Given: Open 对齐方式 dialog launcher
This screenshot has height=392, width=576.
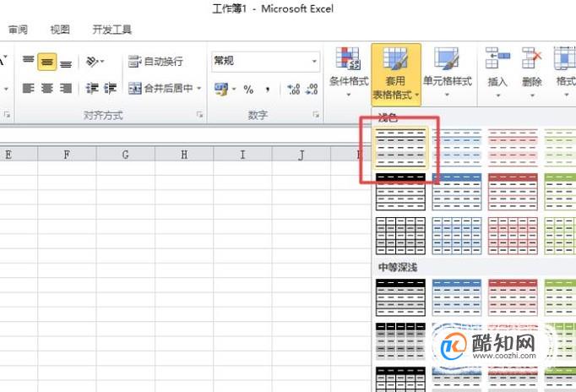Looking at the screenshot, I should point(199,115).
